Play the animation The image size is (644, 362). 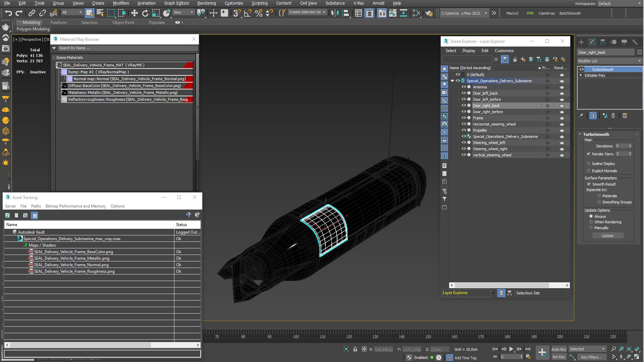tap(511, 349)
